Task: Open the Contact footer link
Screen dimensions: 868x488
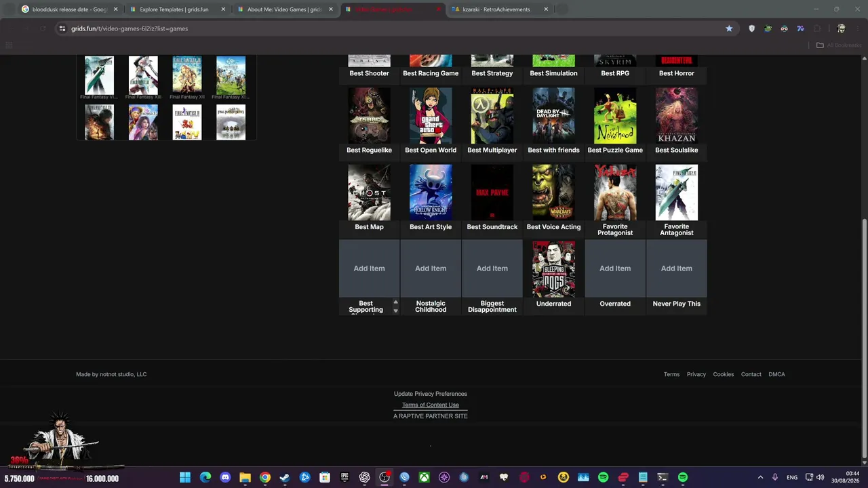Action: [x=751, y=374]
